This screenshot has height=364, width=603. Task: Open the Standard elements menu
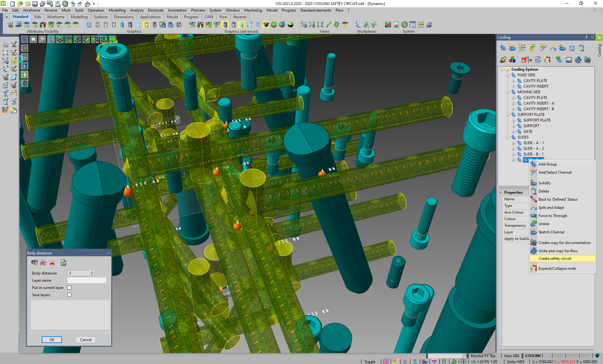[x=315, y=10]
